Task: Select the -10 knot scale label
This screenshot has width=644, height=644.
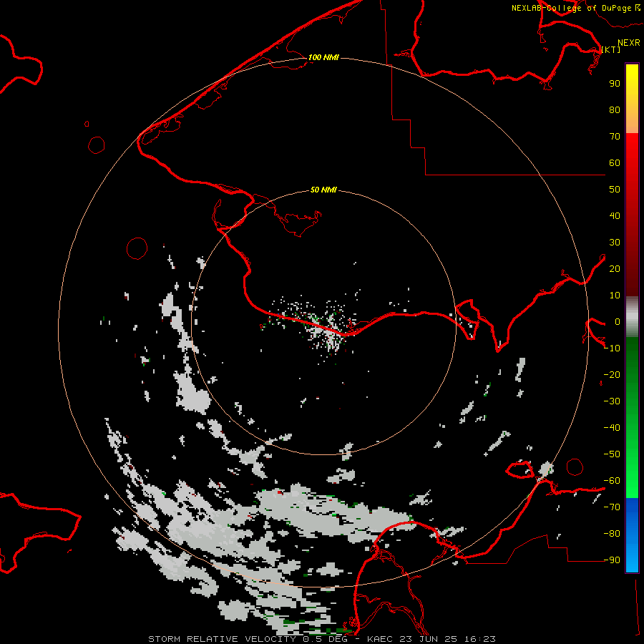Action: 612,348
